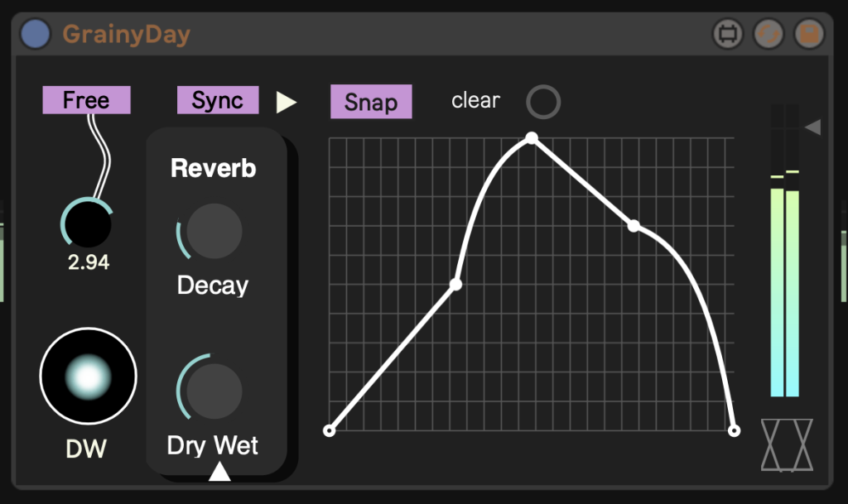Click the circle button next to clear
848x504 pixels.
[x=543, y=102]
